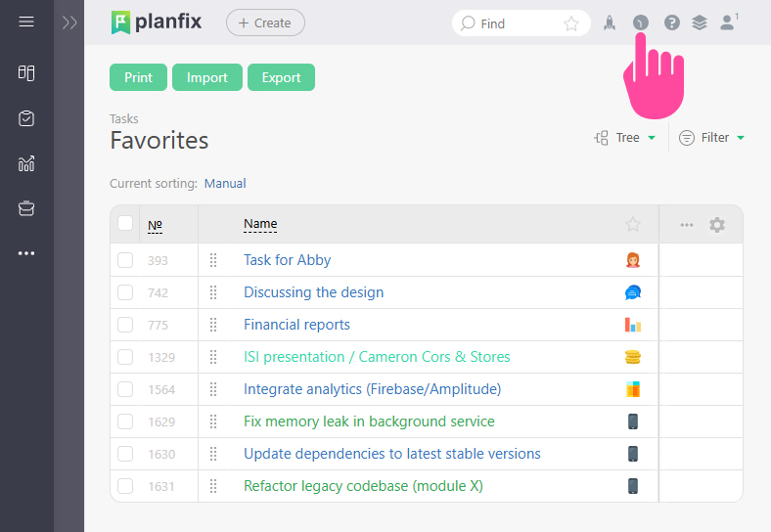Open the table column options ellipsis menu

pyautogui.click(x=687, y=225)
